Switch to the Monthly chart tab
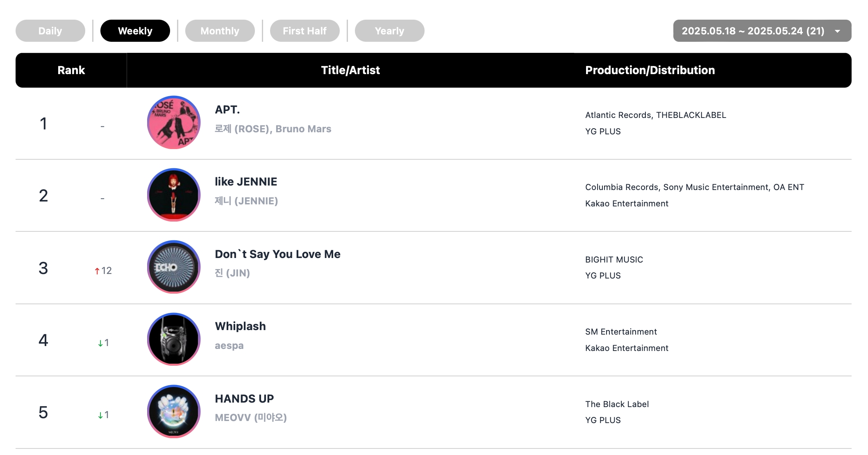This screenshot has height=455, width=868. [220, 31]
